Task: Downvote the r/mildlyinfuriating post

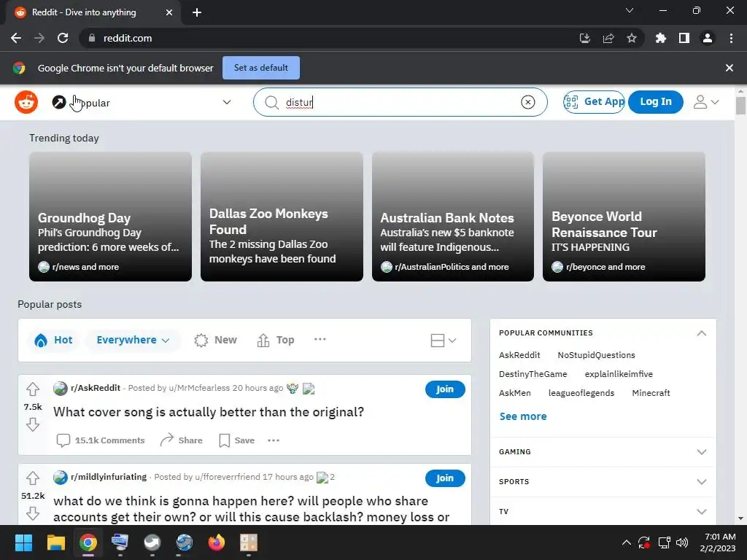Action: click(x=32, y=513)
